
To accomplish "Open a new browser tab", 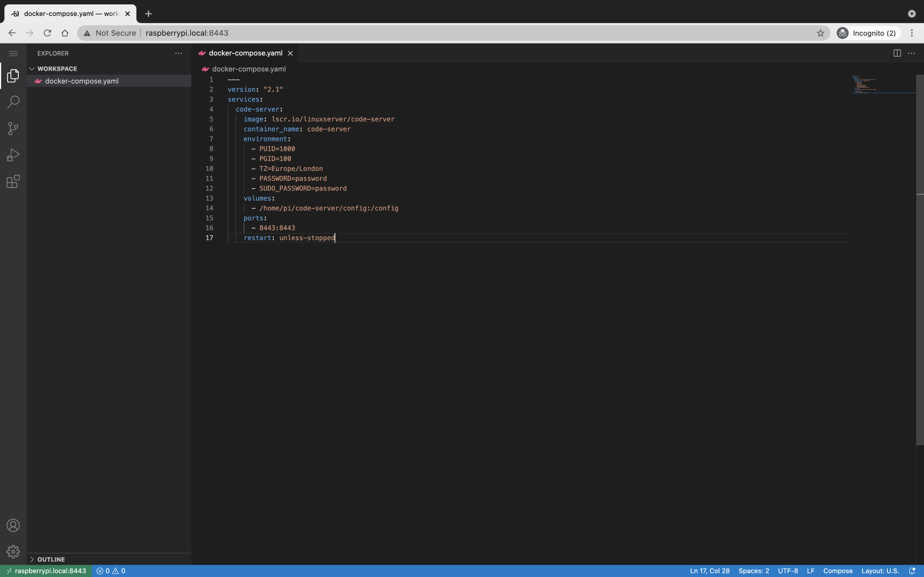I will tap(148, 14).
